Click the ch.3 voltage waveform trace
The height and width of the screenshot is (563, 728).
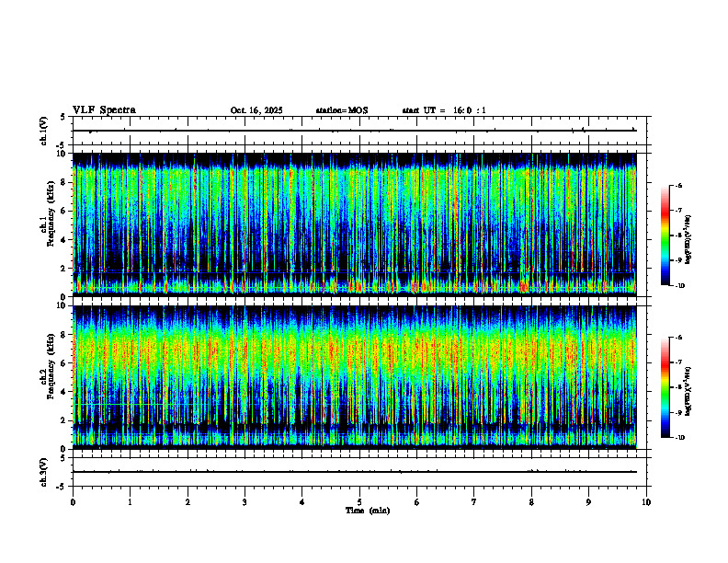click(x=355, y=472)
